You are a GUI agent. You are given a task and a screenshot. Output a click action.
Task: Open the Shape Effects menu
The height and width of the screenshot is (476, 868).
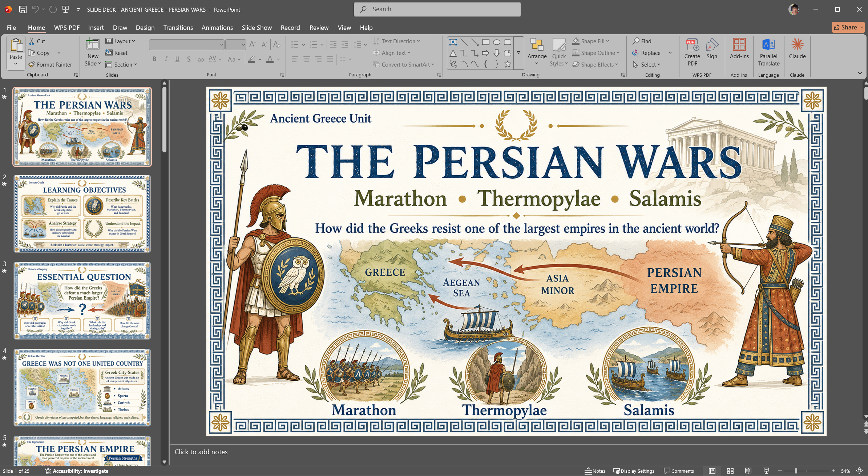coord(595,64)
